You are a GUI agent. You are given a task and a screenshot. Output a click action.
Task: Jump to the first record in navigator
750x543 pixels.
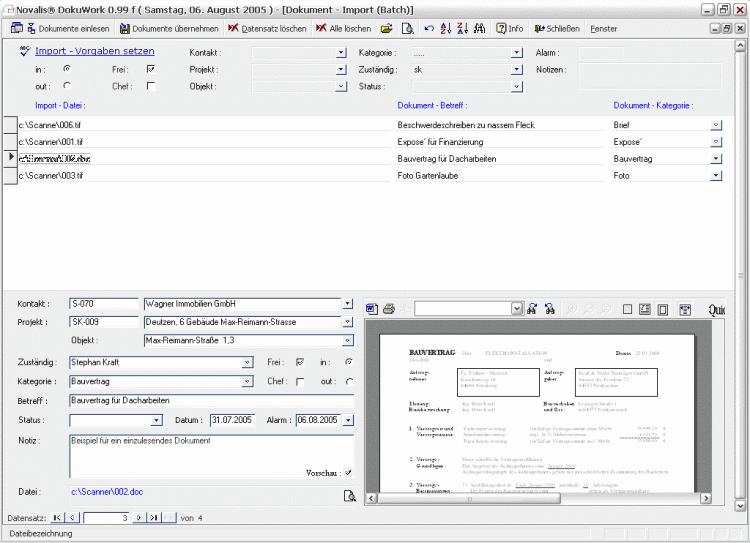[57, 517]
